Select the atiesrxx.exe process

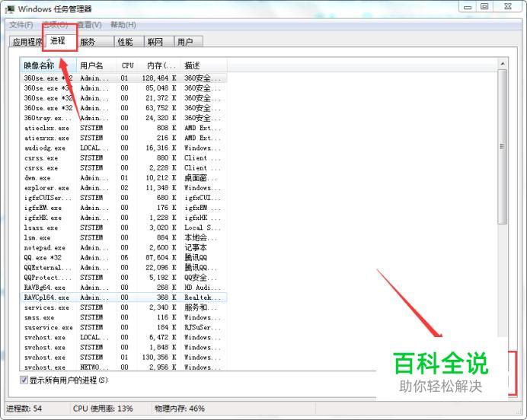point(123,138)
